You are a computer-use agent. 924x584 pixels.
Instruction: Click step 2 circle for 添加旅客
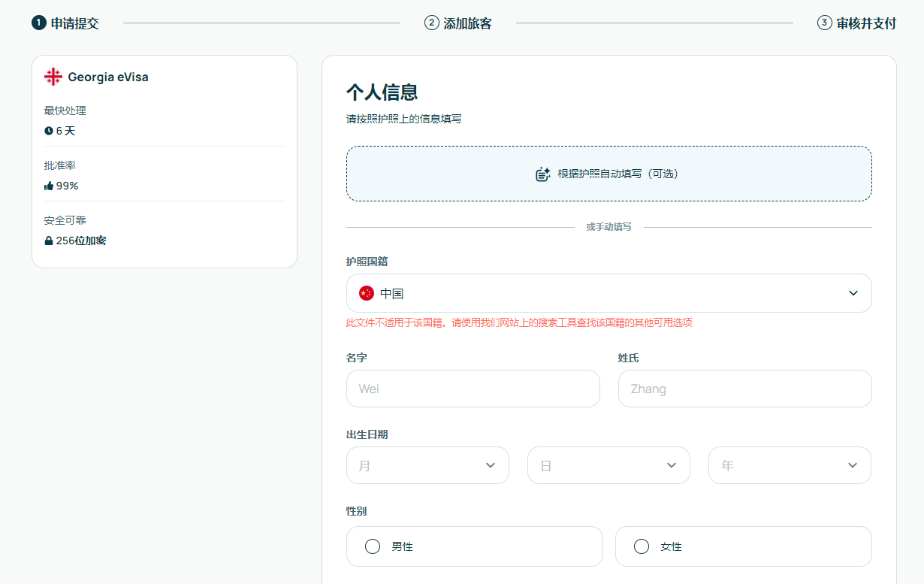click(431, 23)
